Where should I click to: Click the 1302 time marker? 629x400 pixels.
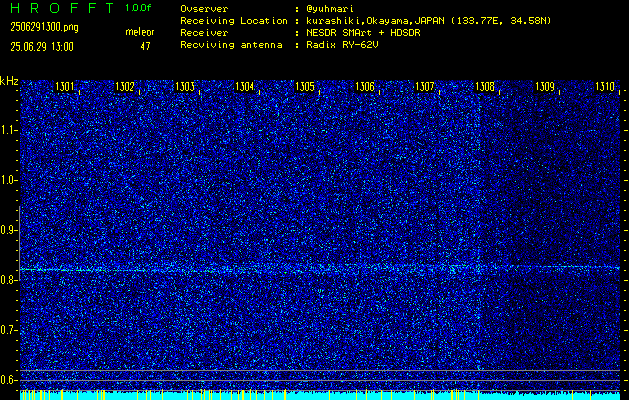point(124,87)
